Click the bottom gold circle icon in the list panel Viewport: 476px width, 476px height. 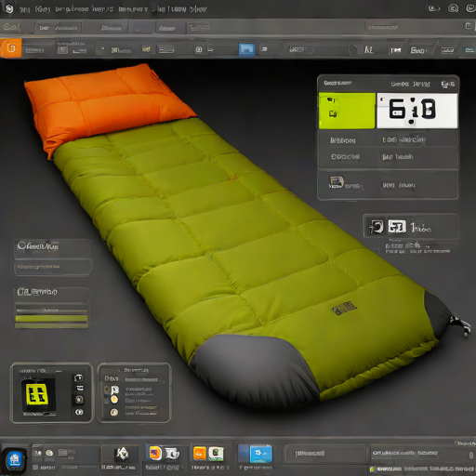pos(114,412)
